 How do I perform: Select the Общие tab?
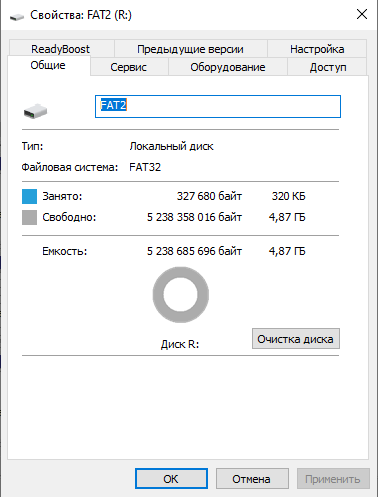point(48,65)
